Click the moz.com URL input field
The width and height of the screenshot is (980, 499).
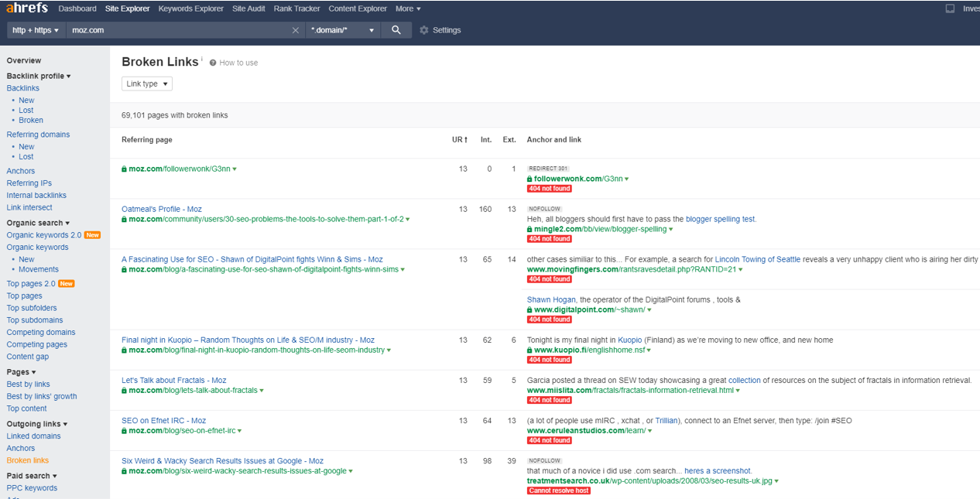click(x=178, y=30)
